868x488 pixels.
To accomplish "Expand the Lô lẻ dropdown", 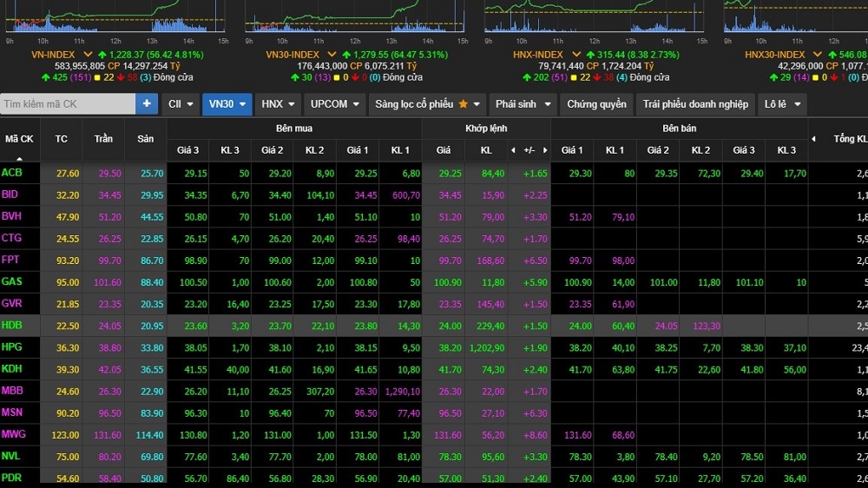I will (x=782, y=103).
